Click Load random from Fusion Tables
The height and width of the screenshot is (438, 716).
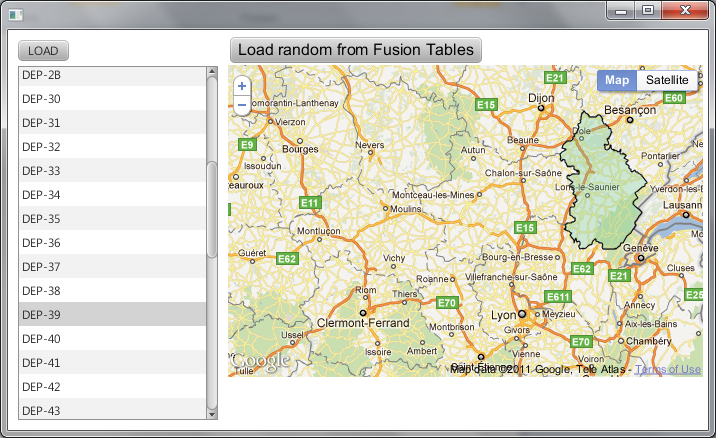click(356, 50)
